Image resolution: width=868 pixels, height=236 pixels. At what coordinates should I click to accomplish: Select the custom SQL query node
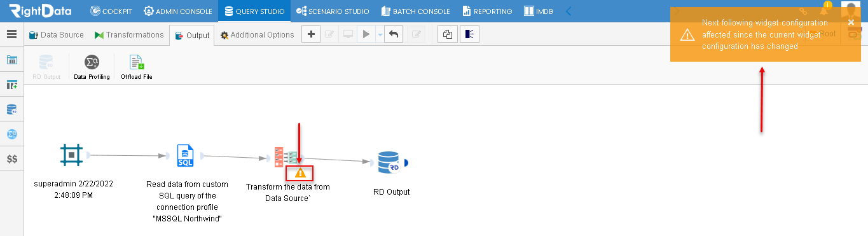(185, 155)
